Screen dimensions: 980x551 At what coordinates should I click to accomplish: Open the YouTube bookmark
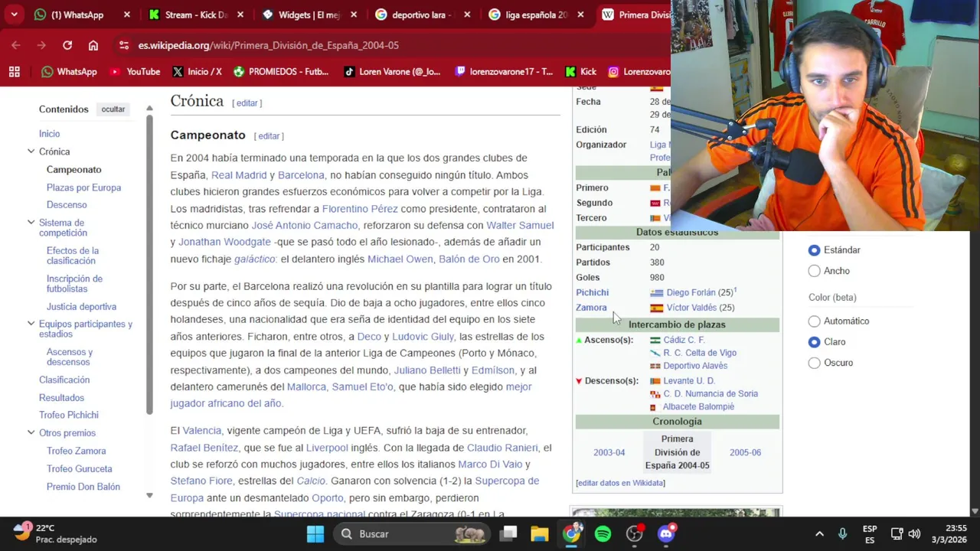135,72
